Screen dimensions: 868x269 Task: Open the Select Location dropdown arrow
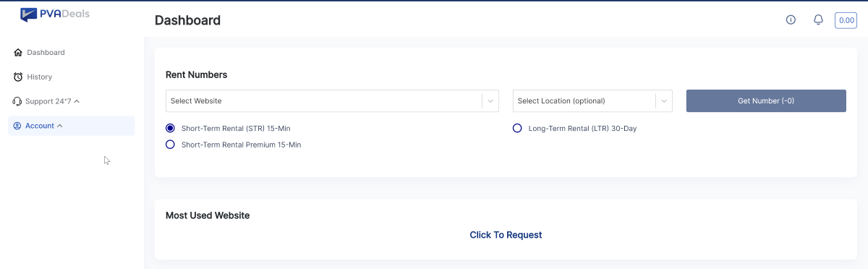[664, 101]
